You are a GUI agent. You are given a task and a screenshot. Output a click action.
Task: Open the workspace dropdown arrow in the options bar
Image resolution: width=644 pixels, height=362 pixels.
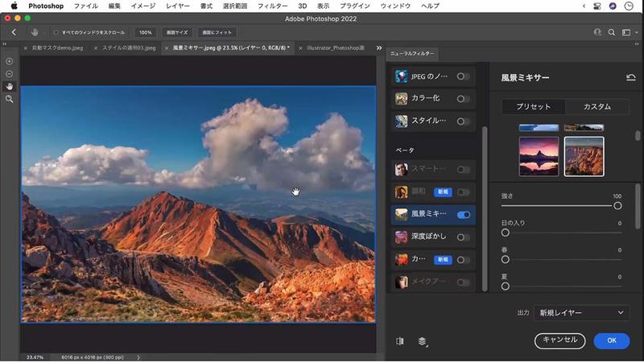(x=637, y=32)
